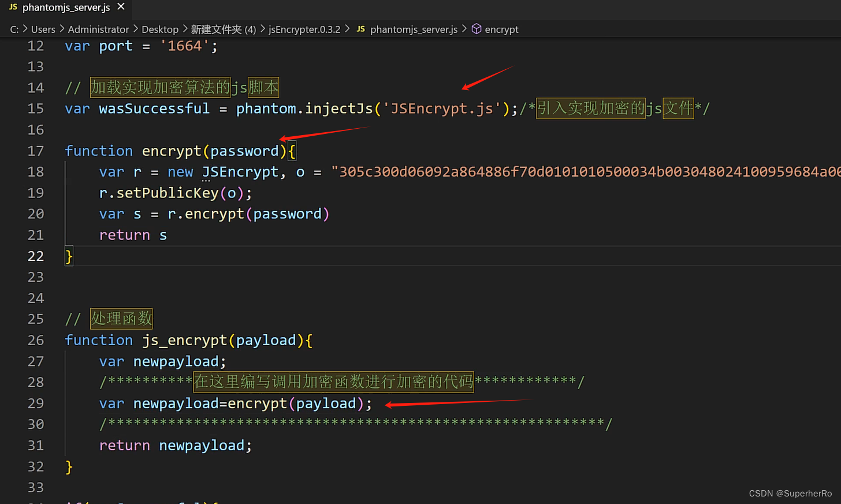Click line number 32 in the gutter
The image size is (841, 504).
[36, 466]
